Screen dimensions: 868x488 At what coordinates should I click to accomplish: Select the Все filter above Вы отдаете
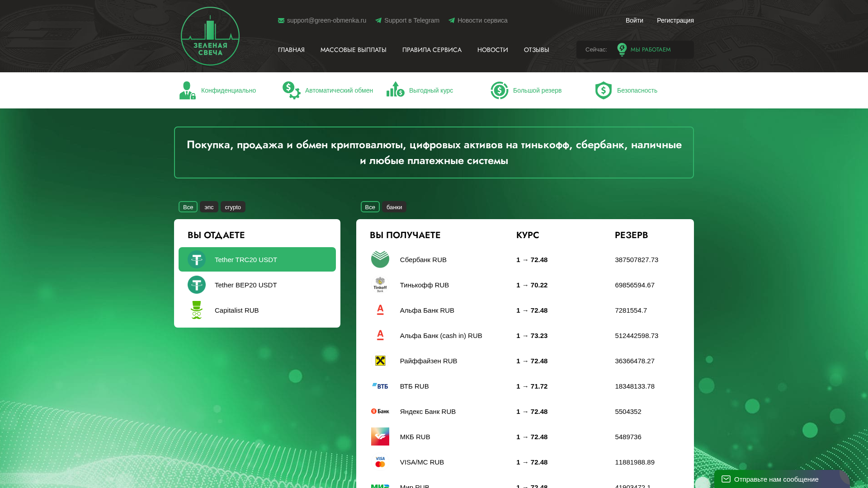tap(188, 207)
